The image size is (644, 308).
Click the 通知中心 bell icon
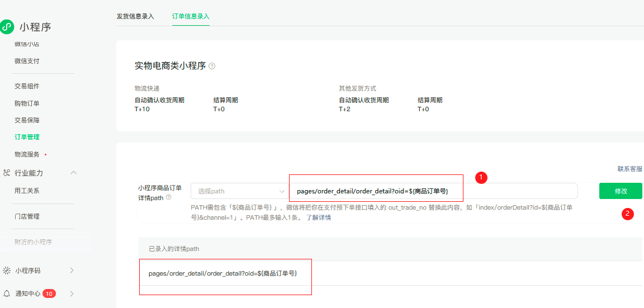(x=7, y=293)
